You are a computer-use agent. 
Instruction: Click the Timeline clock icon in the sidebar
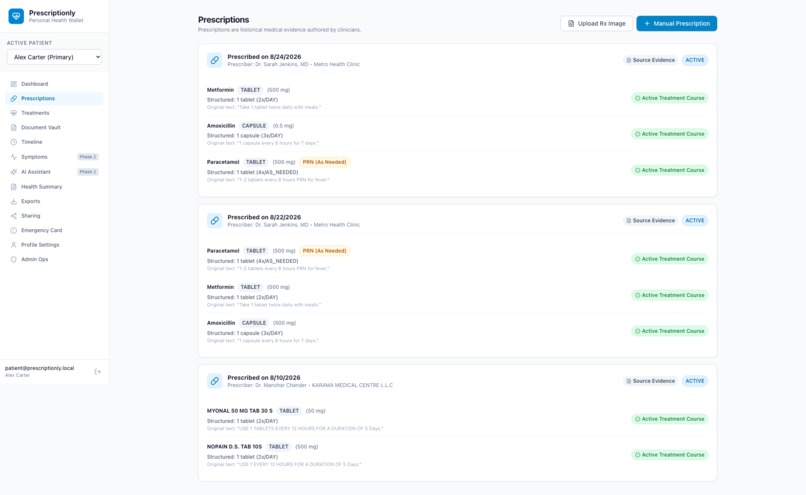(x=14, y=142)
